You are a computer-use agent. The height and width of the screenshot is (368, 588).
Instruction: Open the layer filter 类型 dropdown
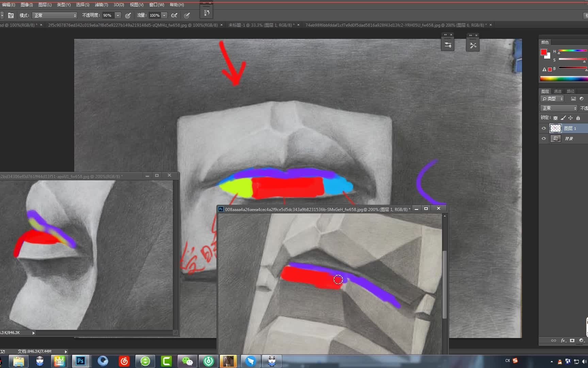(552, 99)
